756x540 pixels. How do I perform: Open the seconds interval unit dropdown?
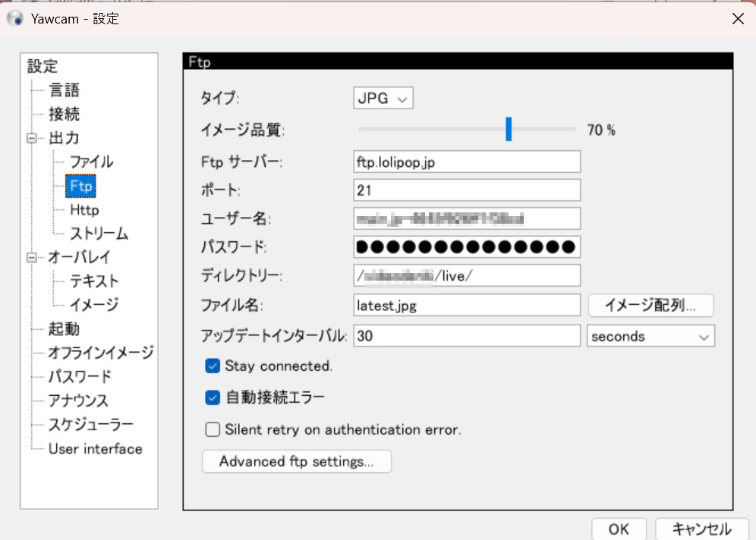click(x=650, y=336)
